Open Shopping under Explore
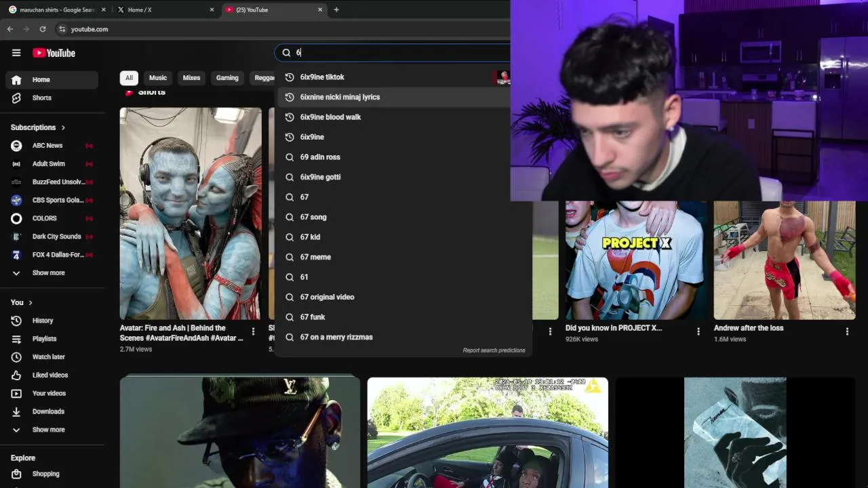Screen dimensions: 868x488 52,474
